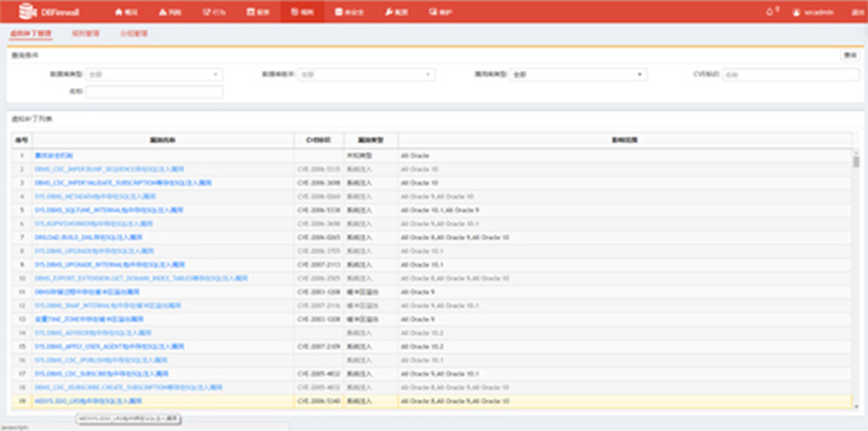Image resolution: width=868 pixels, height=431 pixels.
Task: Open the SYS.DBMS_APPLY_USER_AGENT vulnerability link
Action: coord(109,346)
